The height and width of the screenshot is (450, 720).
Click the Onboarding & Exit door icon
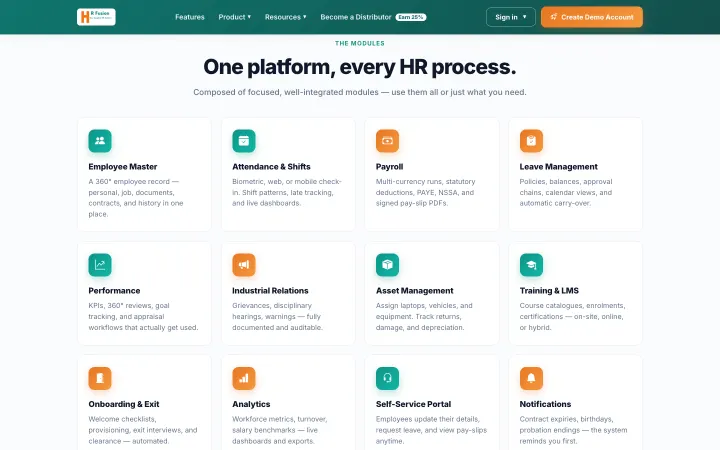pyautogui.click(x=100, y=378)
